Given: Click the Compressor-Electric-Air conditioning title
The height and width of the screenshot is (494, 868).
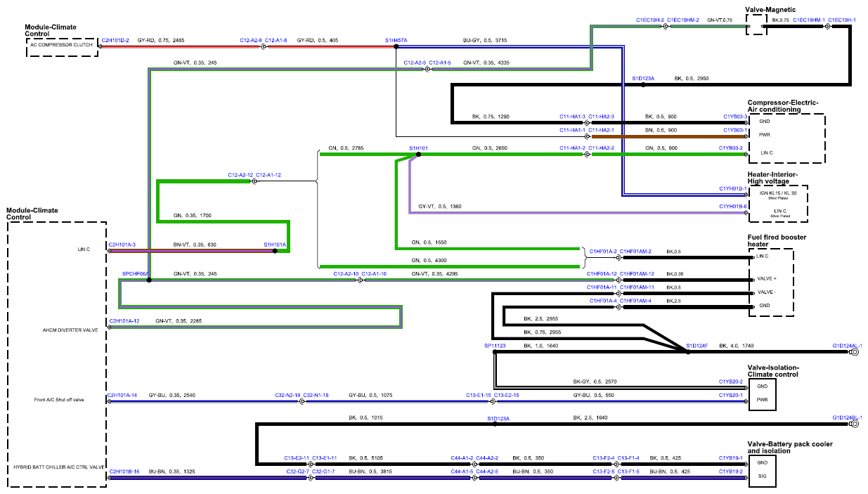Looking at the screenshot, I should tap(783, 106).
